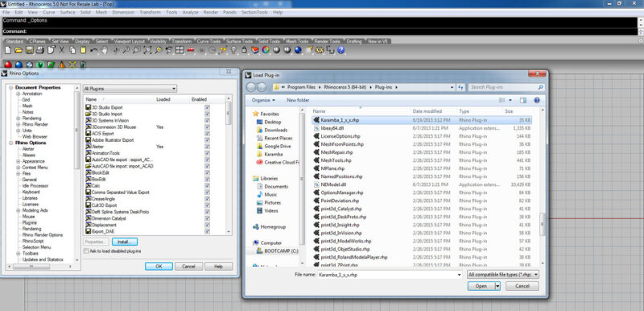Toggle the preview pane icon in Load Plug-in
This screenshot has width=644, height=311.
[x=522, y=100]
